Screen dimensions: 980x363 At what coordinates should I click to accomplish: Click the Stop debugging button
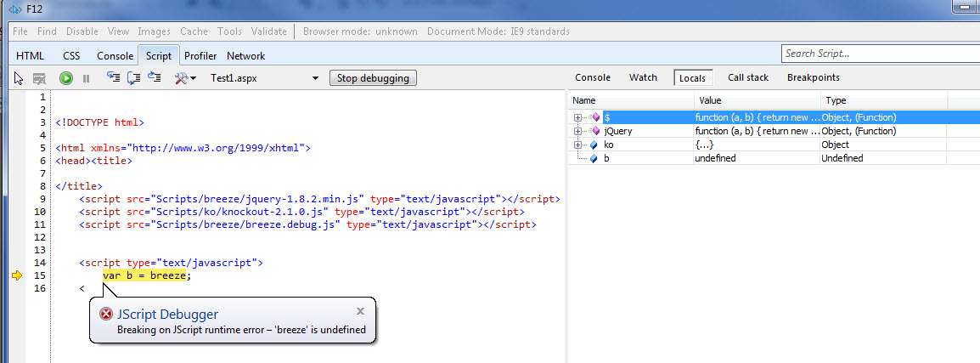point(373,78)
